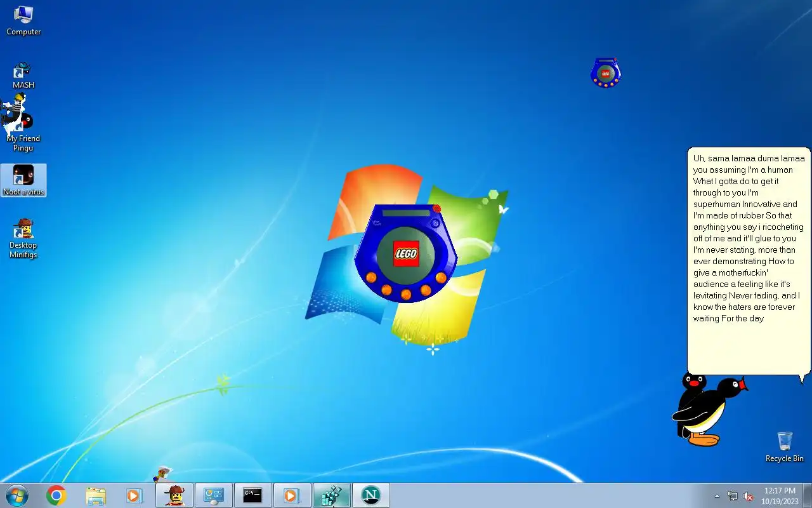Viewport: 812px width, 508px height.
Task: Click the muted volume tray icon
Action: coord(748,496)
